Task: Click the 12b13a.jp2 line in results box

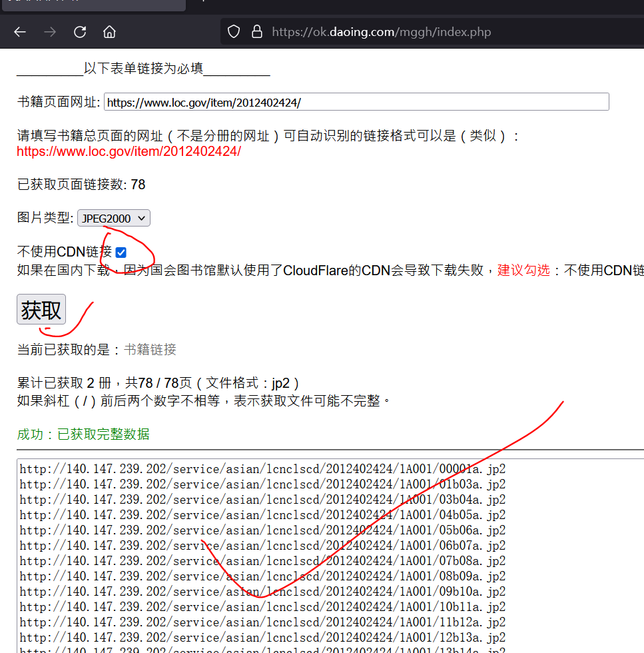Action: point(262,638)
